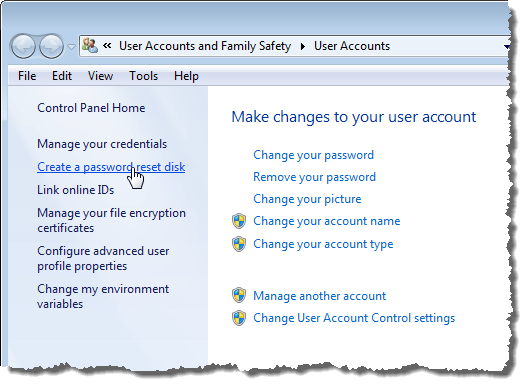This screenshot has height=386, width=528.
Task: Click Change User Account Control settings link
Action: [354, 318]
